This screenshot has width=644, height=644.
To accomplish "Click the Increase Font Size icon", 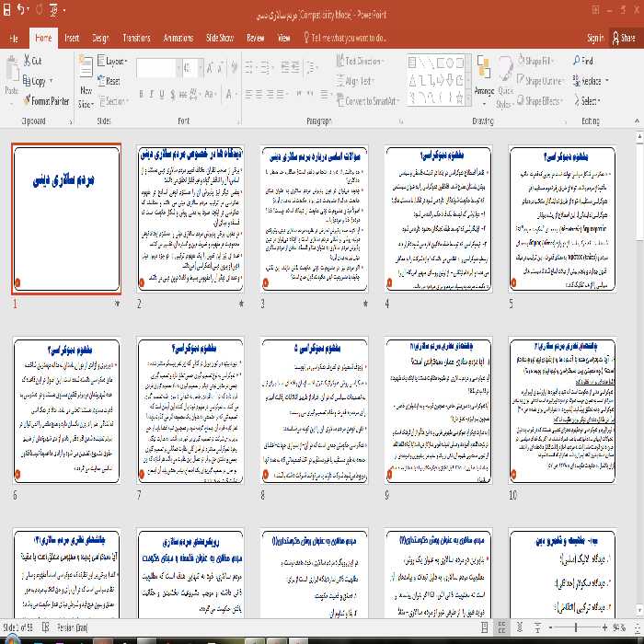I will (210, 67).
